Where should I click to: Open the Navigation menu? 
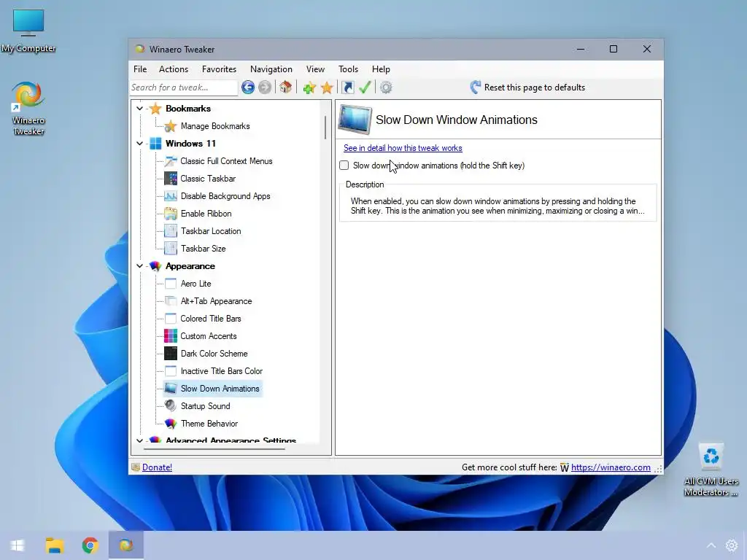point(271,69)
